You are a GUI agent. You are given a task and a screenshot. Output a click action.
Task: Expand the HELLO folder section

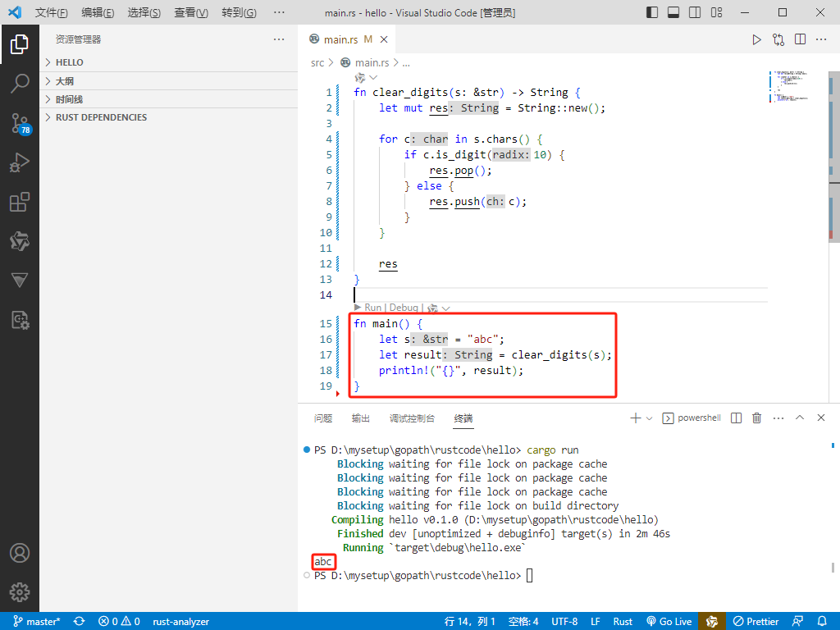pyautogui.click(x=169, y=62)
